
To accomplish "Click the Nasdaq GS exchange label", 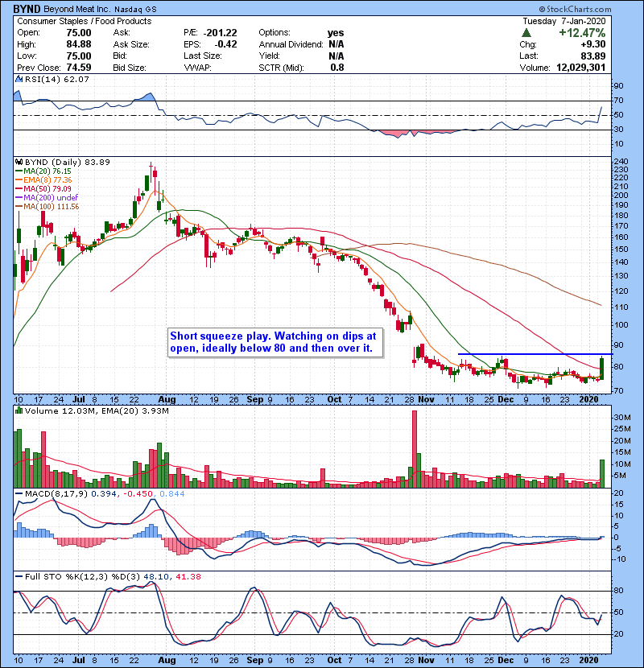I will point(135,9).
